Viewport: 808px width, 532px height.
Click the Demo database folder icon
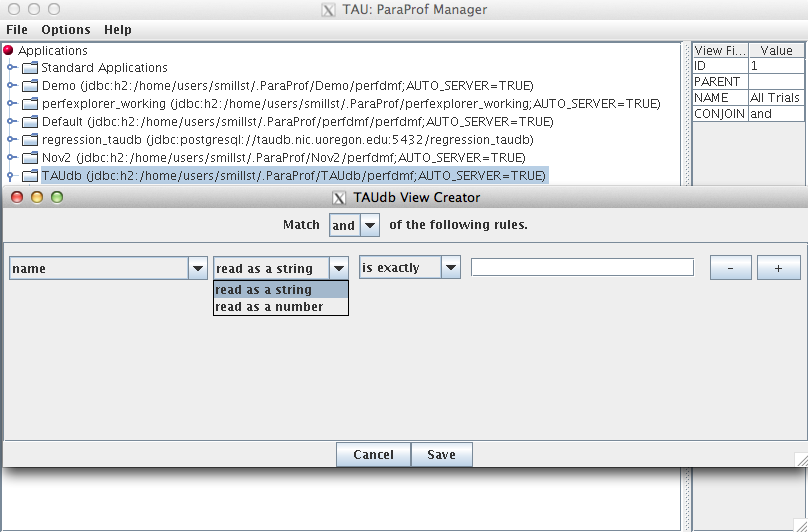29,86
